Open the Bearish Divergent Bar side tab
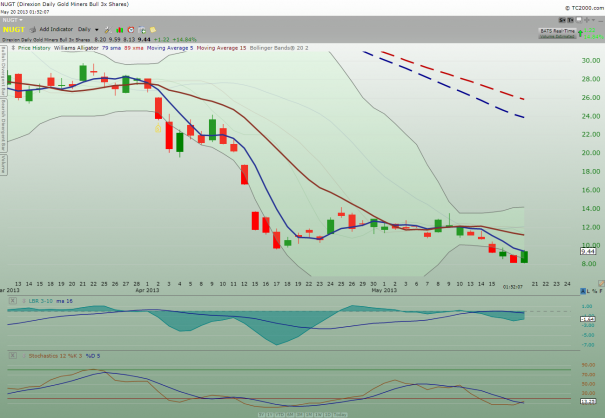 click(x=3, y=125)
